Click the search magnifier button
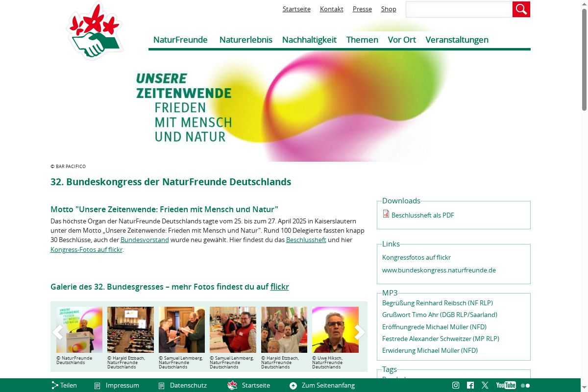Image resolution: width=588 pixels, height=392 pixels. pyautogui.click(x=521, y=9)
